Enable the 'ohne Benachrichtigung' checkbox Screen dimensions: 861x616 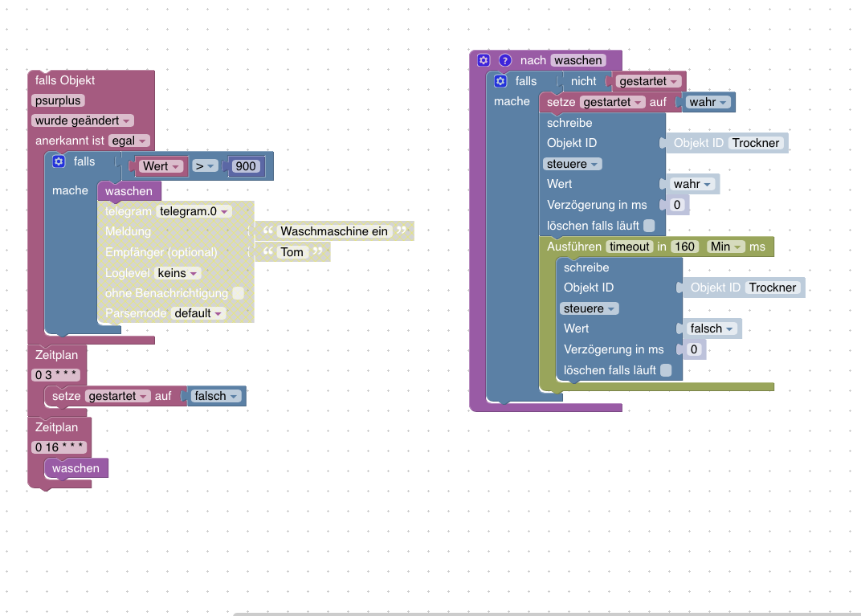click(x=239, y=293)
